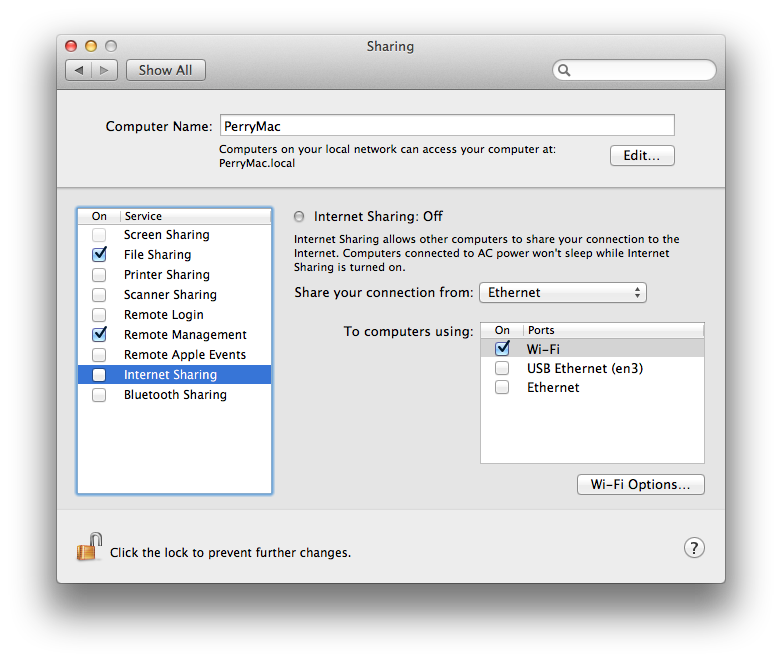The height and width of the screenshot is (662, 782).
Task: Select the USB Ethernet (en3) row label
Action: click(585, 368)
